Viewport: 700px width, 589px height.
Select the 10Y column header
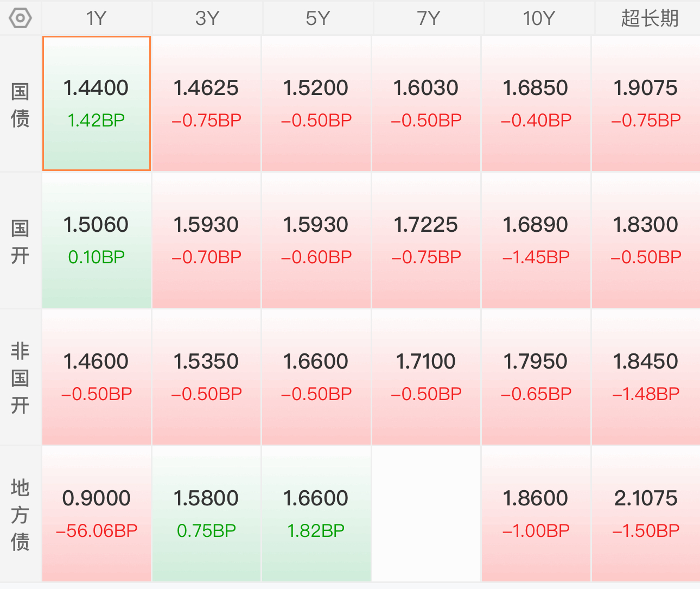click(538, 18)
